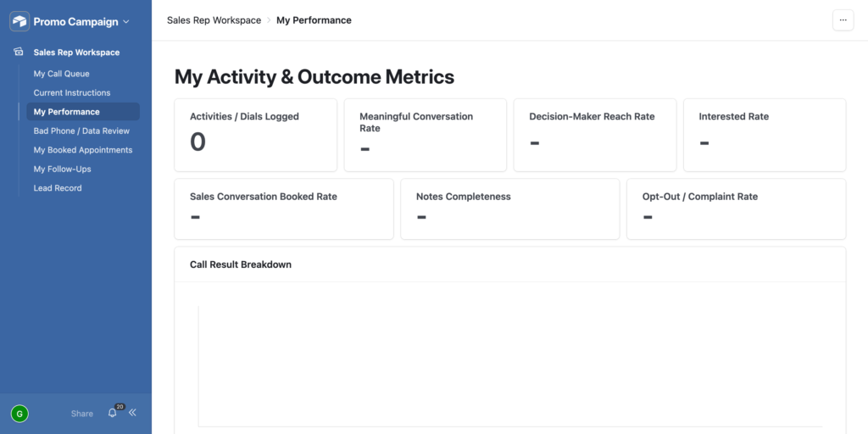Click the Share button
The width and height of the screenshot is (868, 434).
(82, 414)
